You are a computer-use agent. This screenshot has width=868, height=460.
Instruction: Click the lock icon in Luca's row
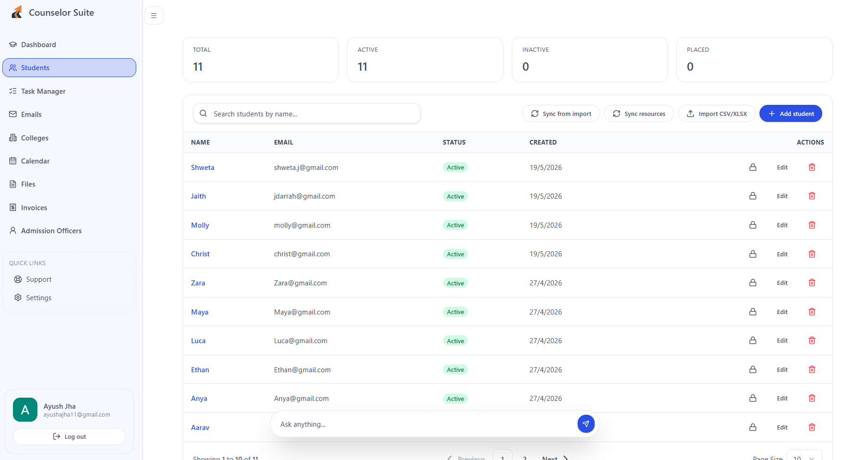(x=753, y=340)
